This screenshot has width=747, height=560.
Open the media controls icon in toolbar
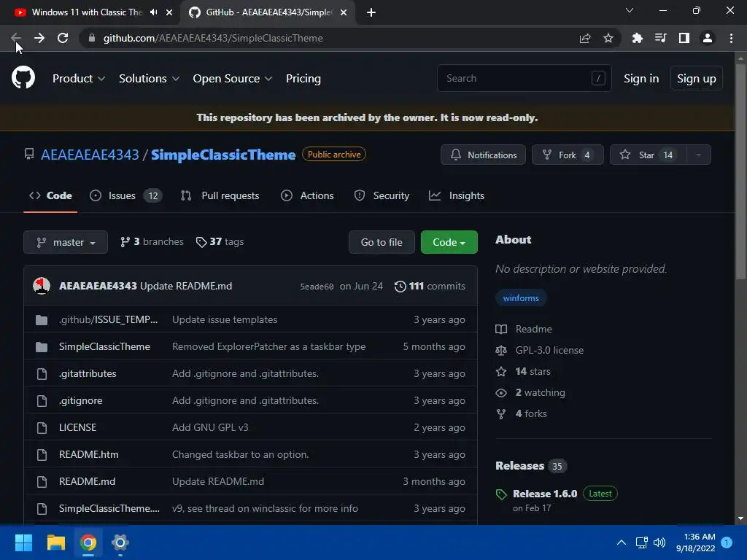(660, 38)
